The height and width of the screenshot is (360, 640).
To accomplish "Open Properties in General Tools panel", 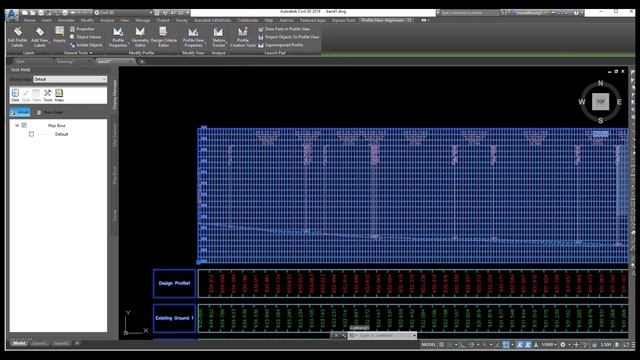I will tap(82, 29).
